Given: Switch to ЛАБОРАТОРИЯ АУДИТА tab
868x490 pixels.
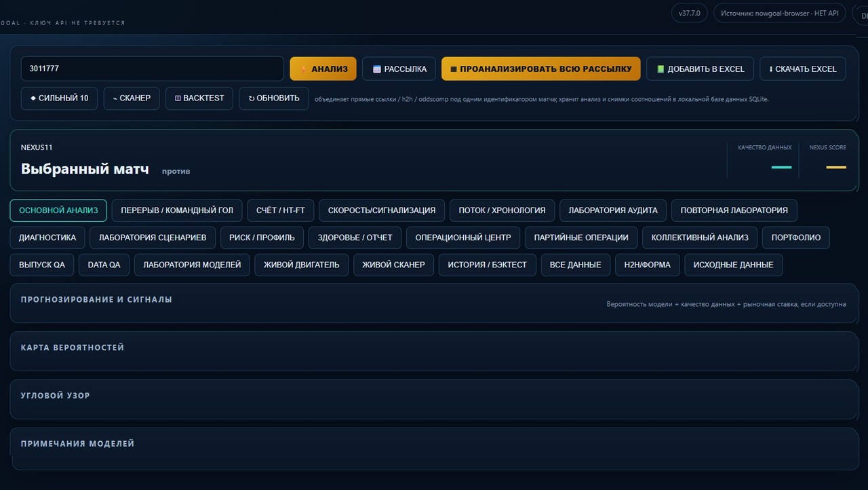Looking at the screenshot, I should pos(613,210).
